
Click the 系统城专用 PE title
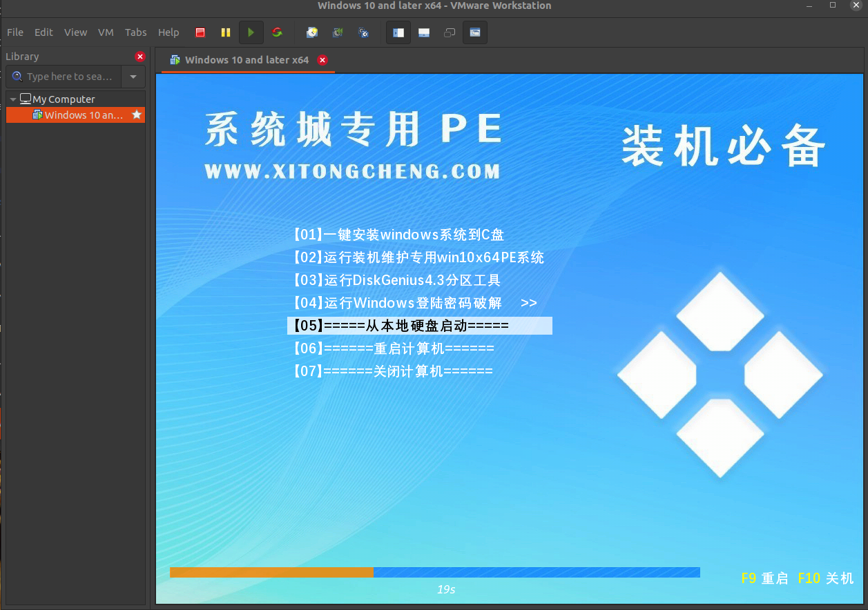tap(354, 129)
